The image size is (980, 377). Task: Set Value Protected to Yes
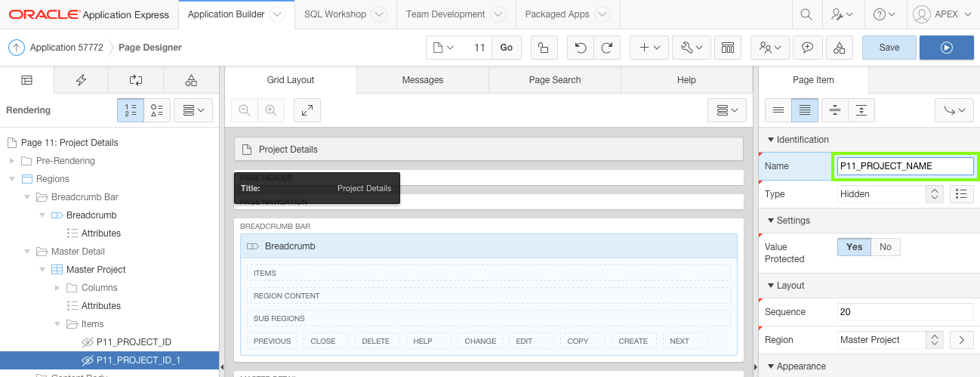pyautogui.click(x=854, y=247)
